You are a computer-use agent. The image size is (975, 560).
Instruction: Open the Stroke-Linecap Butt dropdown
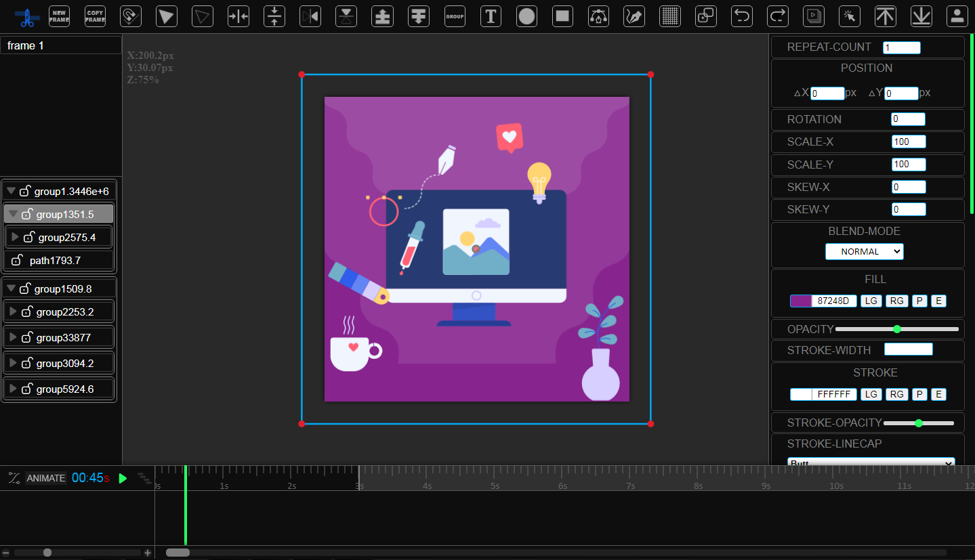pos(871,462)
